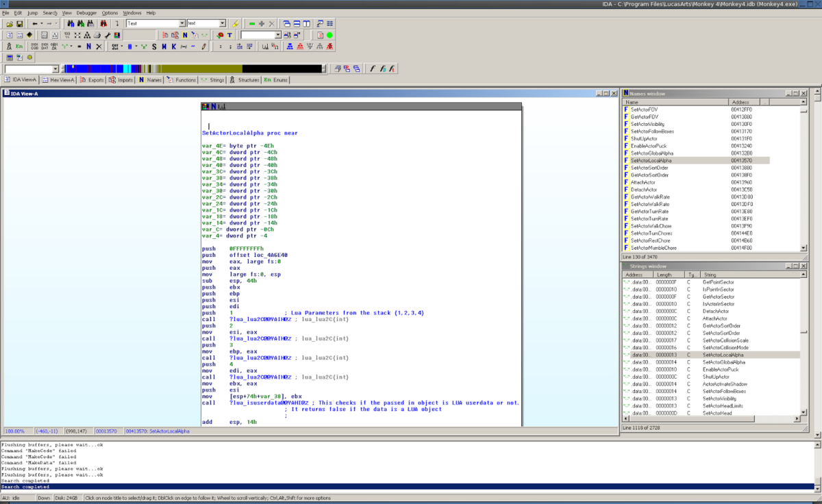Viewport: 822px width, 504px height.
Task: Open the Debugger menu
Action: click(86, 12)
